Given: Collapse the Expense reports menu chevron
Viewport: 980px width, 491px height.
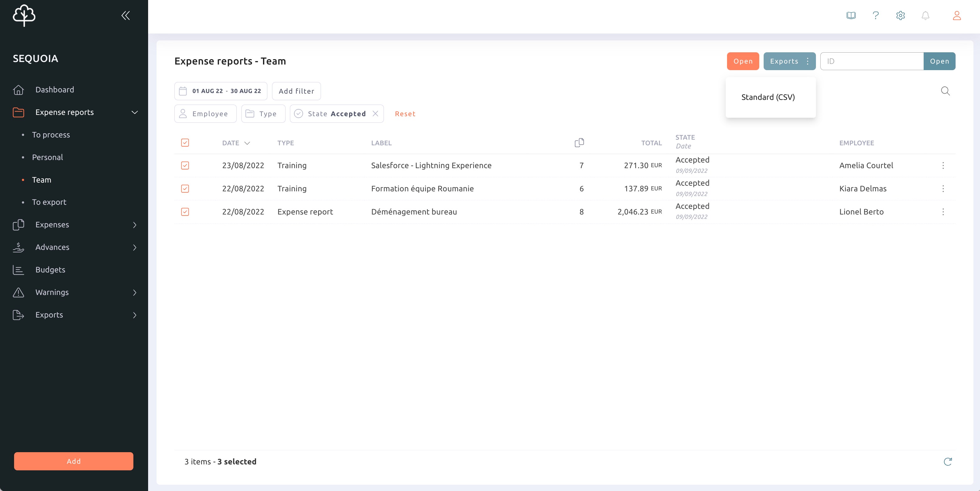Looking at the screenshot, I should (135, 112).
